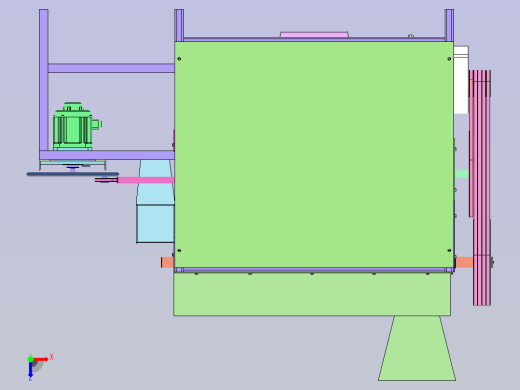Select the top-left screw on the green panel
520x390 pixels.
[179, 59]
